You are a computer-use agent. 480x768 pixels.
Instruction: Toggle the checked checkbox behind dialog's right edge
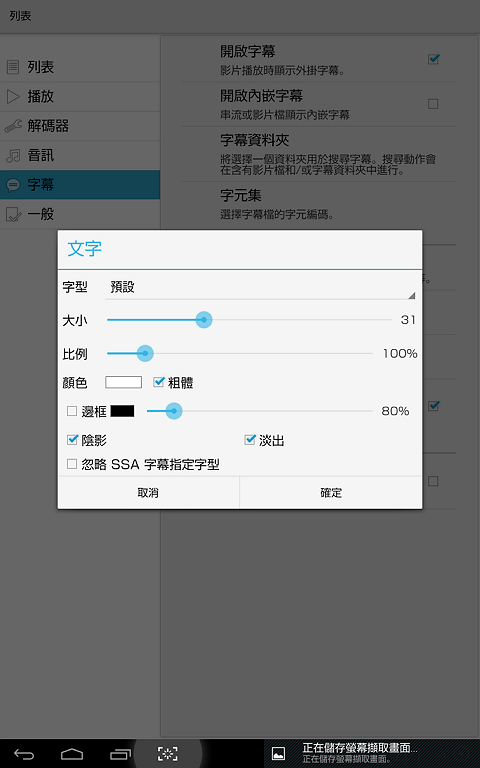433,406
